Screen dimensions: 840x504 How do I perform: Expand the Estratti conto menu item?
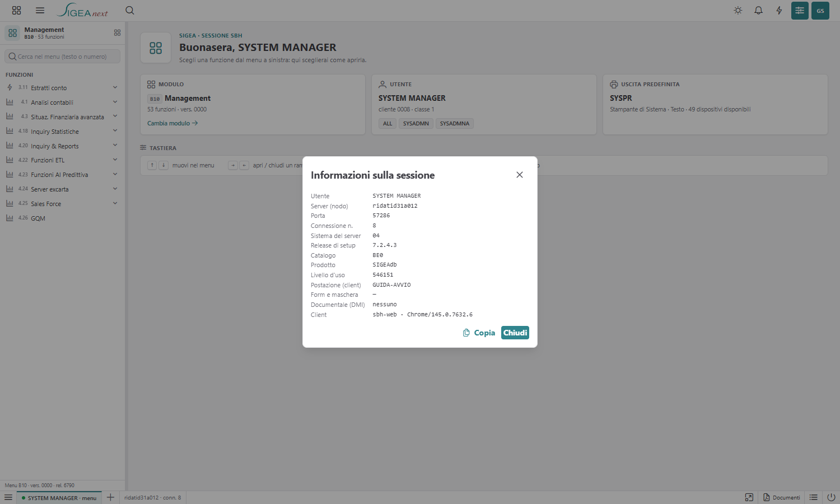[62, 88]
